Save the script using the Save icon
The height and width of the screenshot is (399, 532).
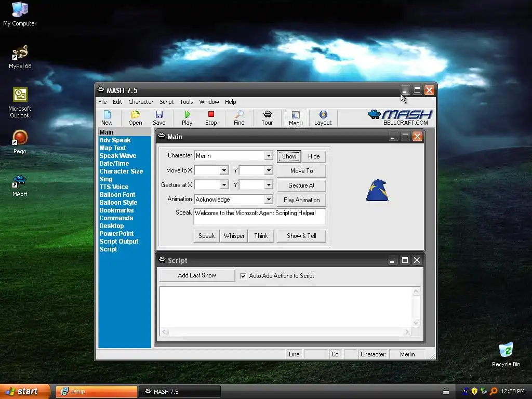[x=159, y=118]
